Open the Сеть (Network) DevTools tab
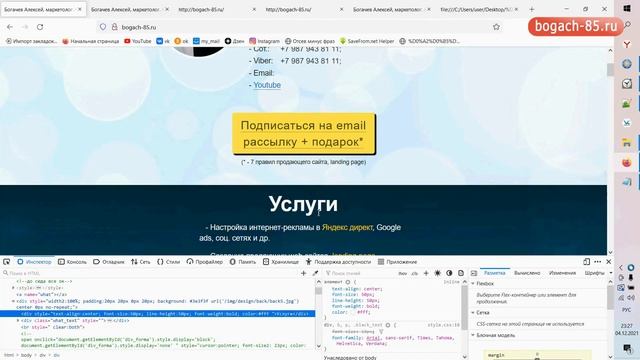This screenshot has width=640, height=360. (141, 262)
